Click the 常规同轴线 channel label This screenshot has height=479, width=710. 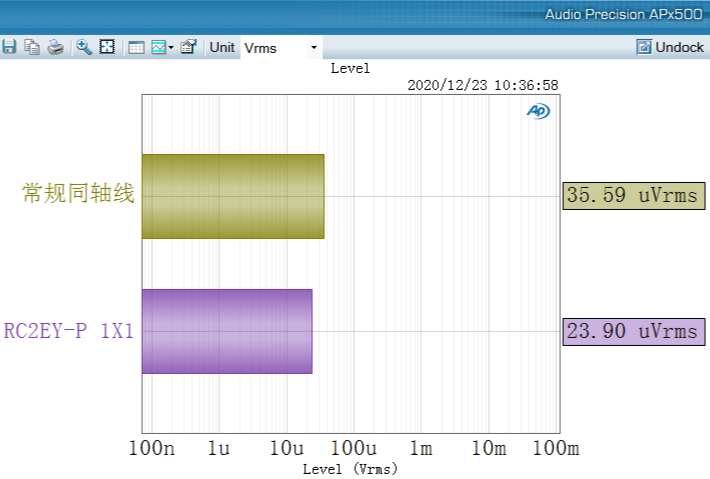[x=78, y=193]
